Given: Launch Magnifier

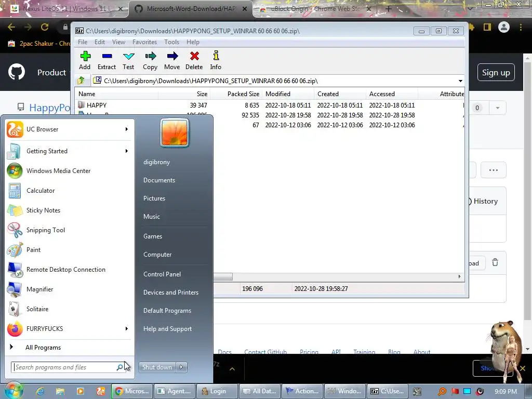Looking at the screenshot, I should [69, 289].
